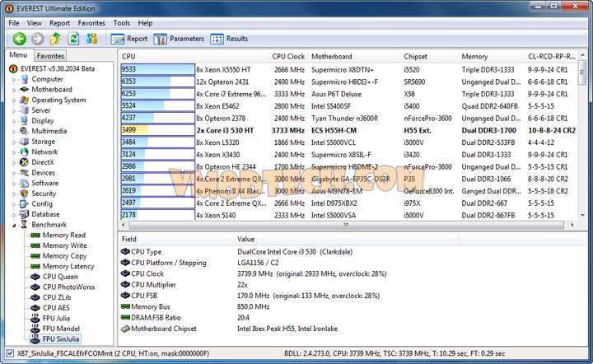Image resolution: width=593 pixels, height=364 pixels.
Task: Select the Display monitor icon
Action: (x=25, y=120)
